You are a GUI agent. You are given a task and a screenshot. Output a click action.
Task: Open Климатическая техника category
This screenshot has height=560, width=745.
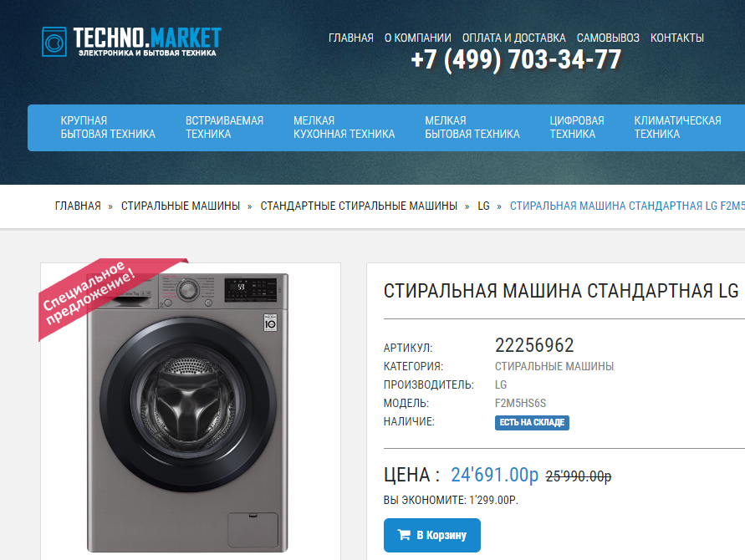point(677,127)
